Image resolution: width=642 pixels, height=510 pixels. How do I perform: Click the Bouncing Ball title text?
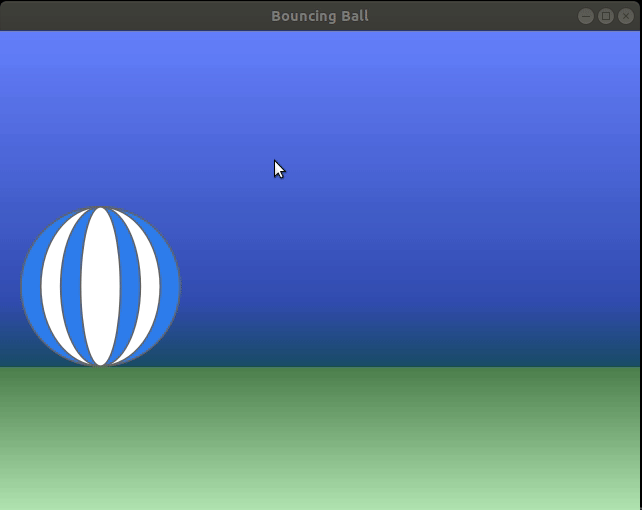(x=320, y=16)
